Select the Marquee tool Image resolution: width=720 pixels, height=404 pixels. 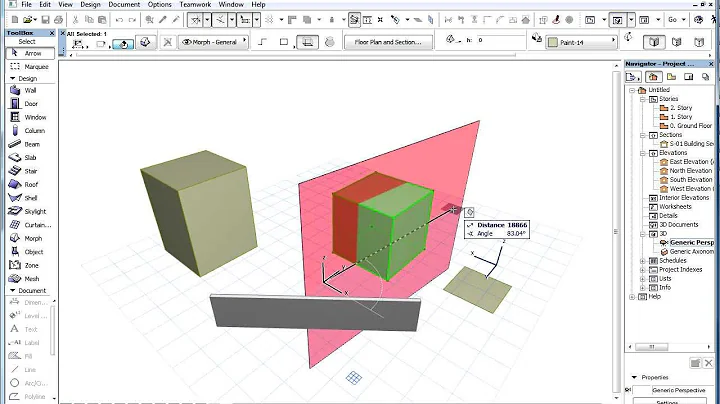(x=30, y=67)
